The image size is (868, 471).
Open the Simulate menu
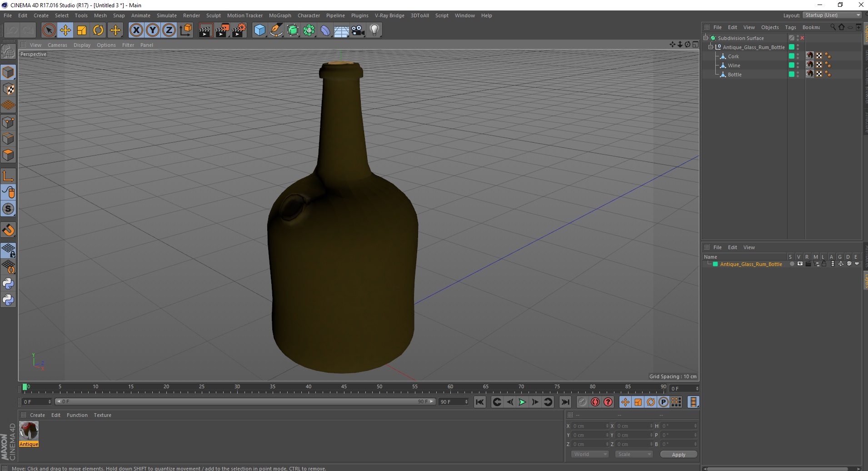[167, 15]
